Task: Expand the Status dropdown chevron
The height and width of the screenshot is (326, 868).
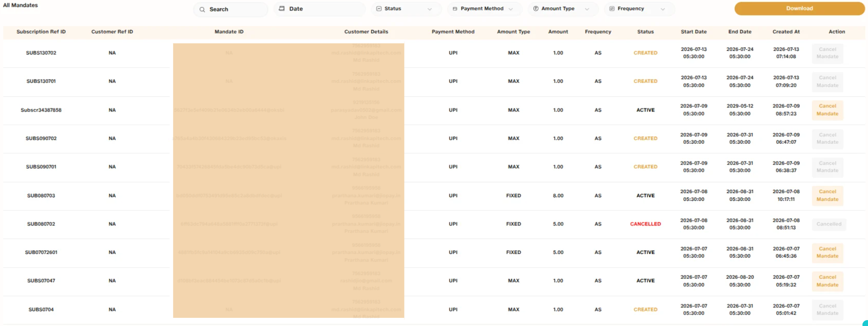Action: click(x=429, y=9)
